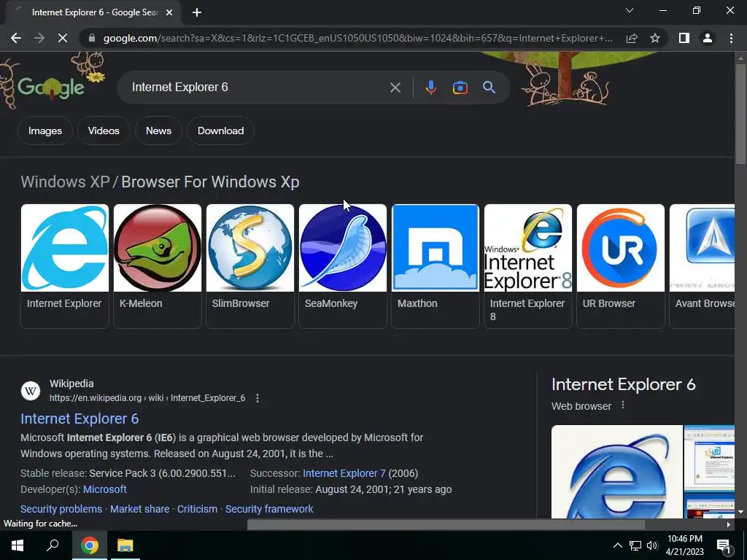
Task: Click the horizontal scrollbar thumb
Action: (x=446, y=524)
